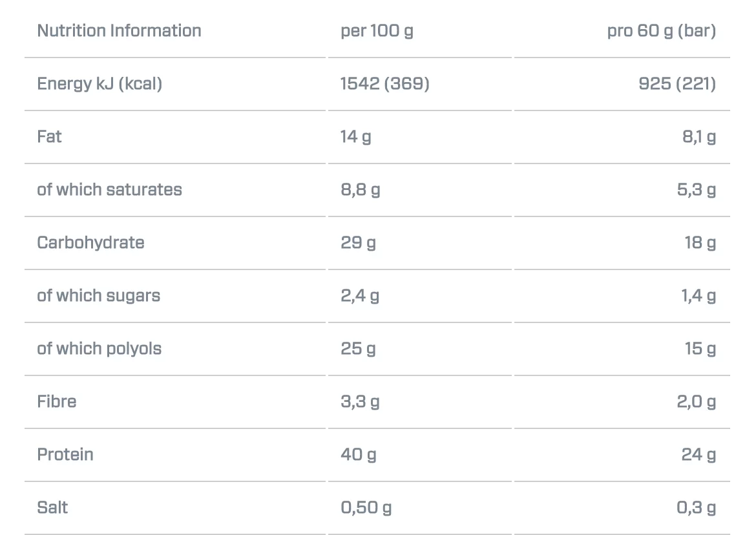Click the of which saturates label
Viewport: 756px width, 535px height.
click(109, 190)
